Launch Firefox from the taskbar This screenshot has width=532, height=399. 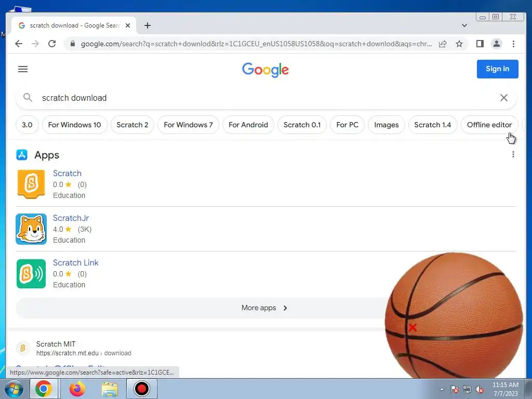[x=77, y=389]
